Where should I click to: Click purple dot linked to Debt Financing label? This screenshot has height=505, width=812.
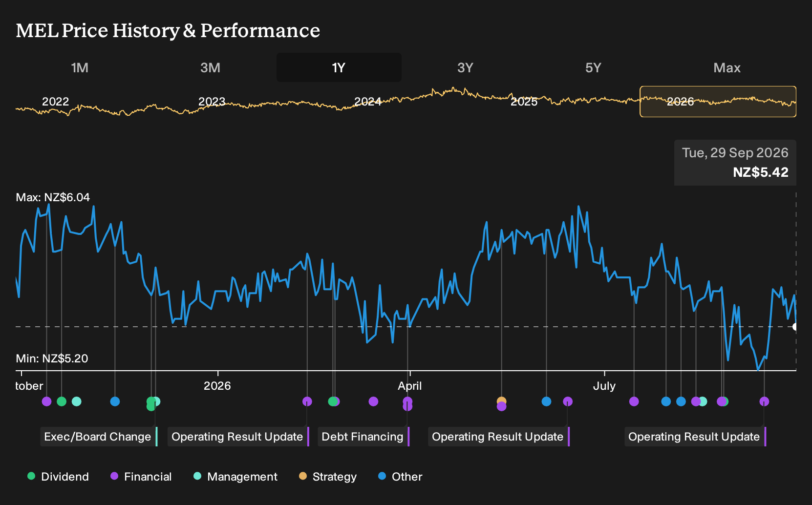pos(407,401)
